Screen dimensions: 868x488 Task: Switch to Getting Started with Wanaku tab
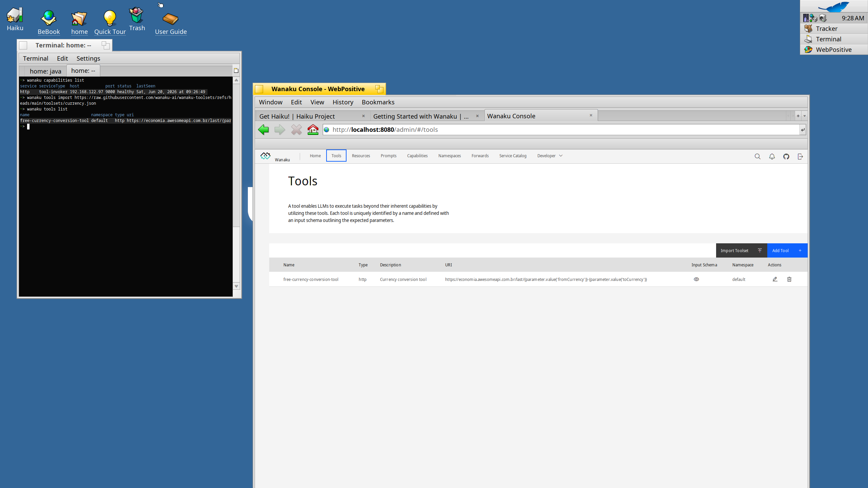[x=427, y=116]
